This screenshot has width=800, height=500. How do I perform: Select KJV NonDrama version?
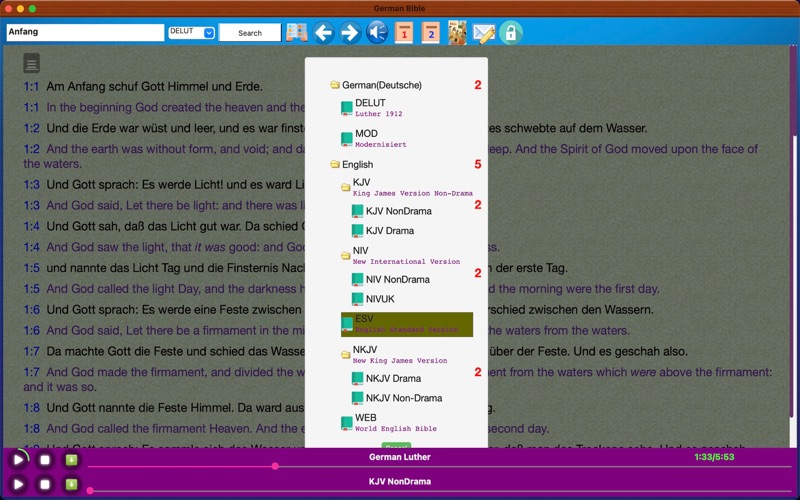coord(398,211)
